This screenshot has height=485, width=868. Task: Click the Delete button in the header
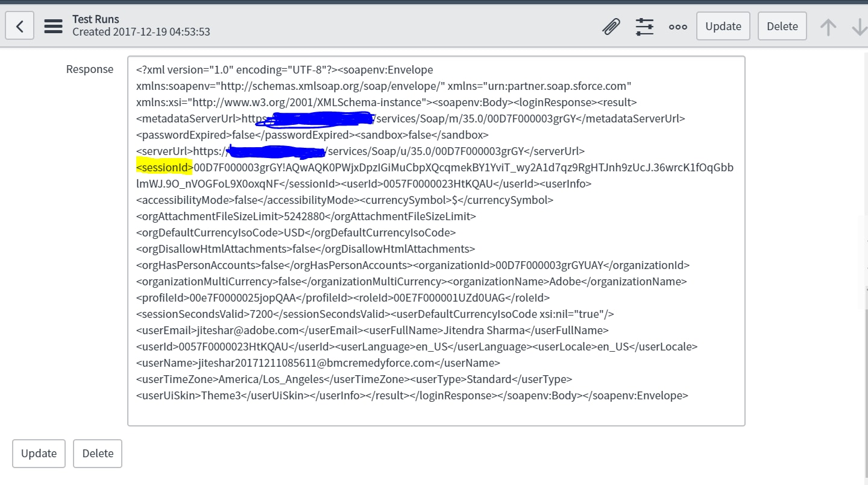click(x=782, y=26)
